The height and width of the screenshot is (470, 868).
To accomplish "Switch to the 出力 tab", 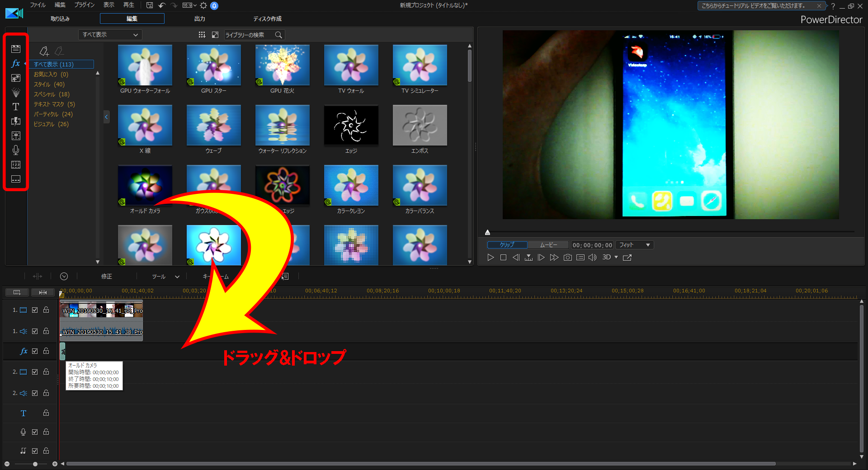I will (199, 19).
